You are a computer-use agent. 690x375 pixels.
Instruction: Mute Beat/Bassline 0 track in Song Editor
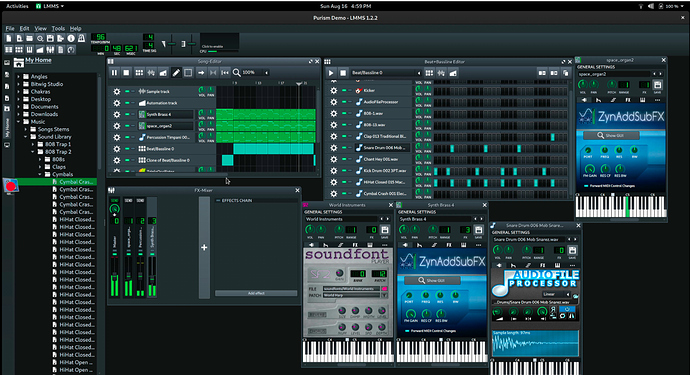pyautogui.click(x=127, y=149)
